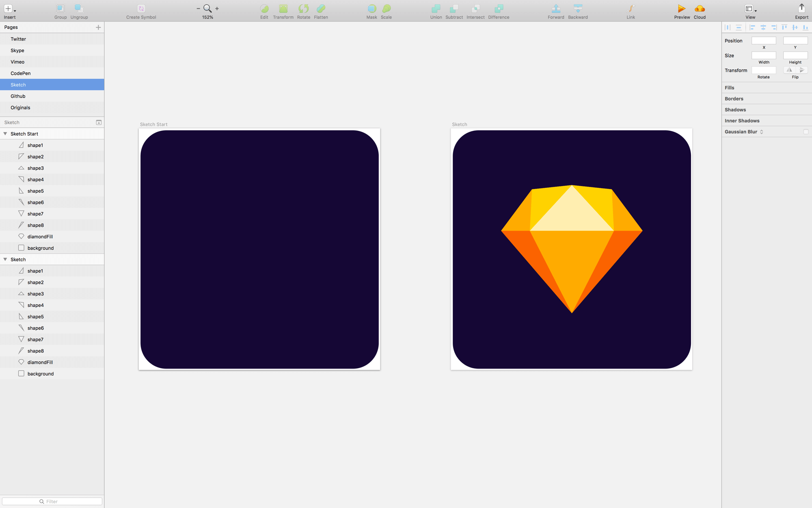812x508 pixels.
Task: Open the Vimeo page
Action: 52,62
